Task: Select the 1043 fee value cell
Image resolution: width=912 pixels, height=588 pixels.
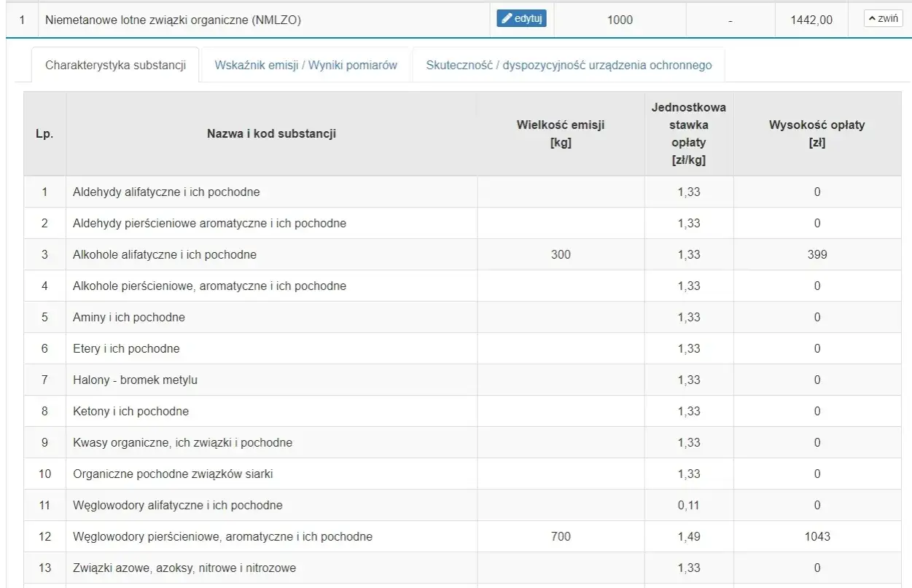Action: coord(817,537)
